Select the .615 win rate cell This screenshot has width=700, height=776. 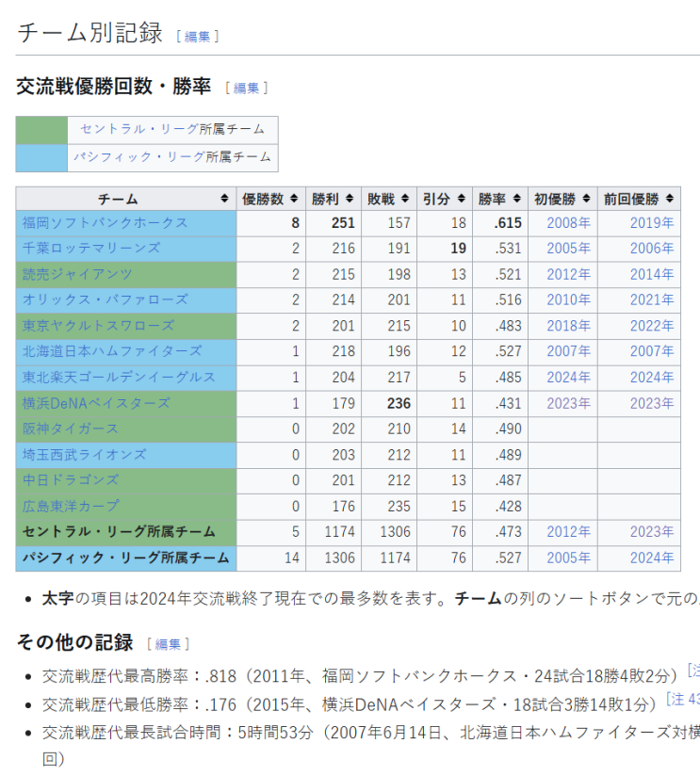pos(500,223)
